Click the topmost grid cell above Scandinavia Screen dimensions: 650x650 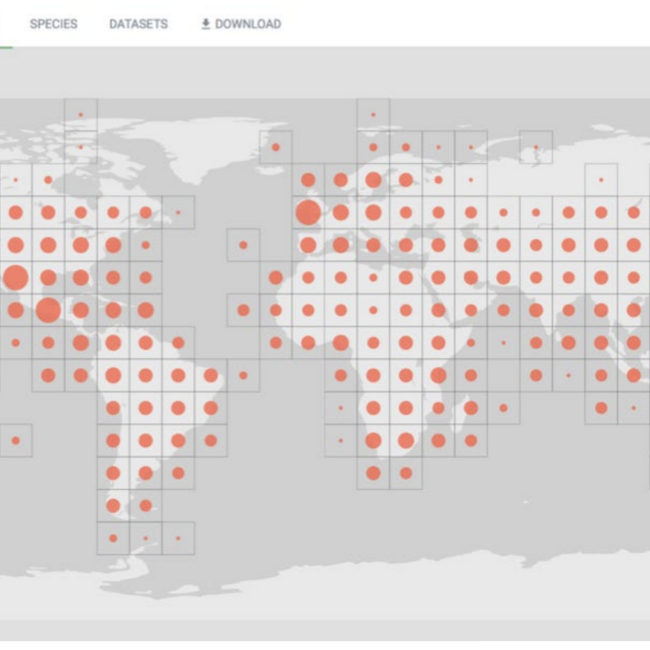373,115
